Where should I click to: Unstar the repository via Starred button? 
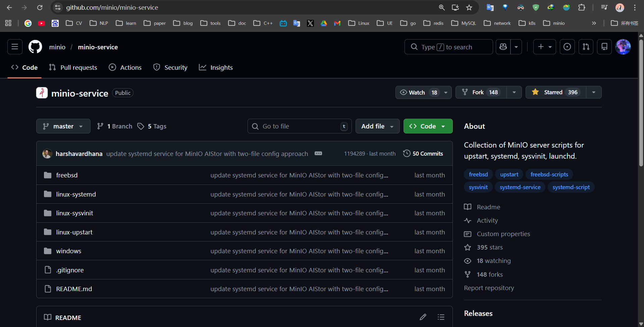click(556, 92)
